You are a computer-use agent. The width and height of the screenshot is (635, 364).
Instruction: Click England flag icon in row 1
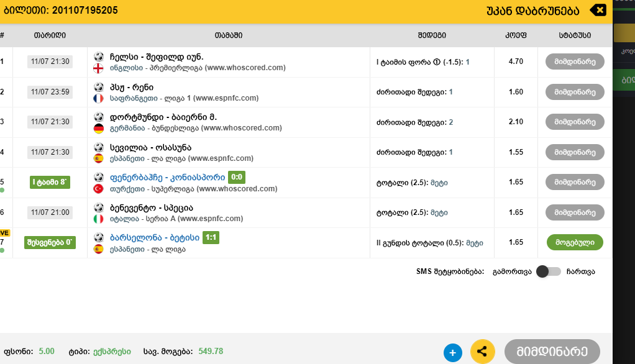(98, 68)
